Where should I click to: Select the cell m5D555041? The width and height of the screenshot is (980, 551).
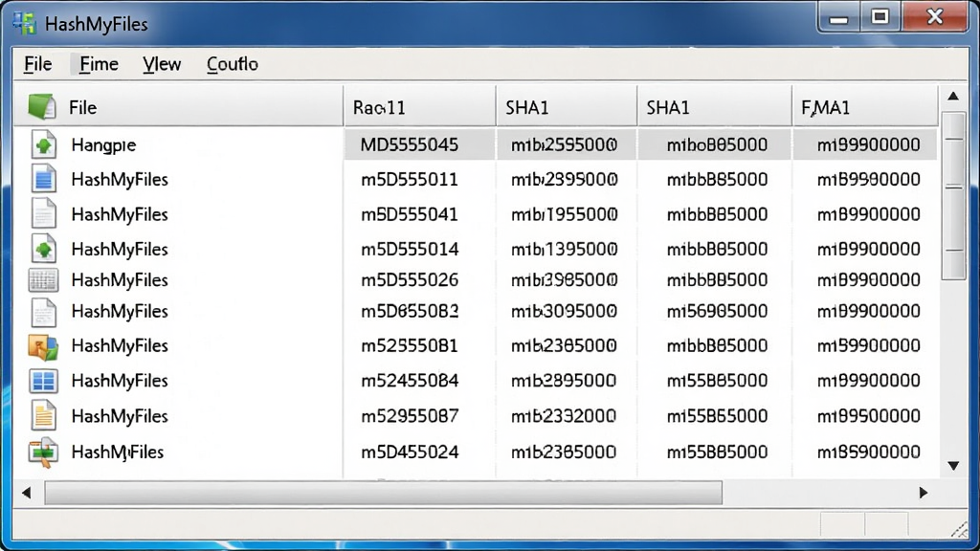(410, 215)
